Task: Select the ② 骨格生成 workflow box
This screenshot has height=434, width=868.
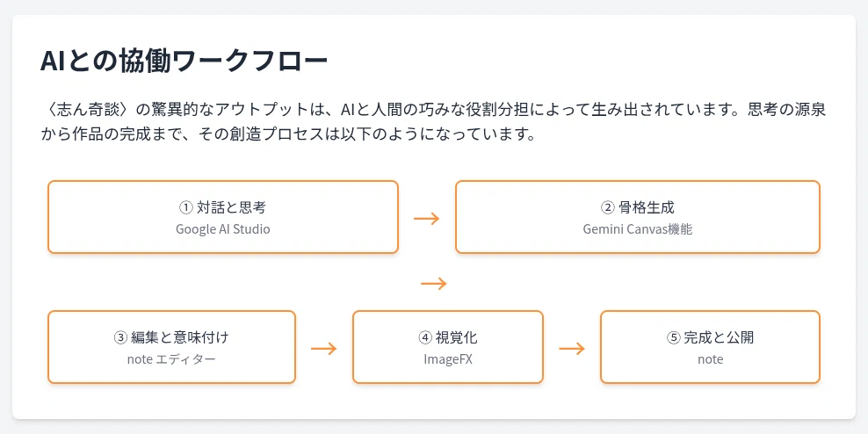Action: coord(637,217)
